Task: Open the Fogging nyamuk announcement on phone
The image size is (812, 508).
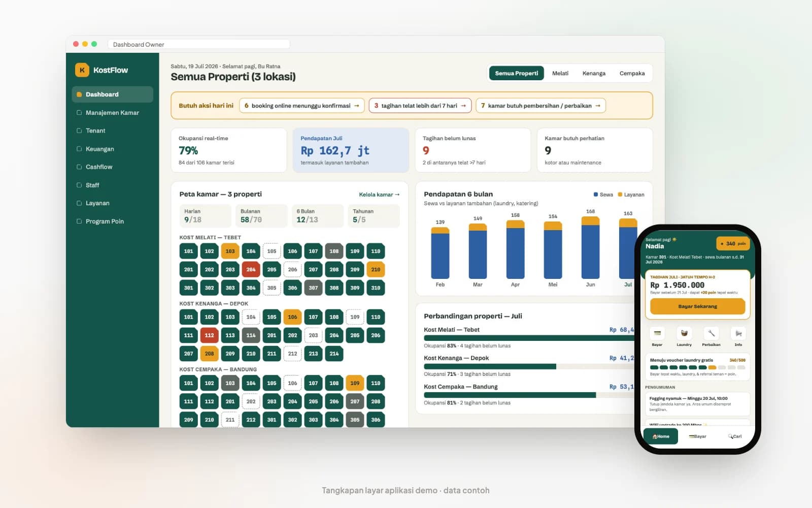Action: click(x=698, y=404)
